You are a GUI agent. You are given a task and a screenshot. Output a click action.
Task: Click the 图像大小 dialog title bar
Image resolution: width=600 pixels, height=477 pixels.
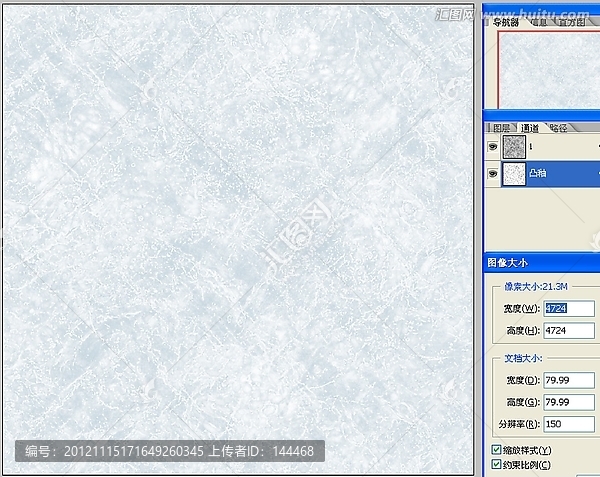[x=542, y=263]
